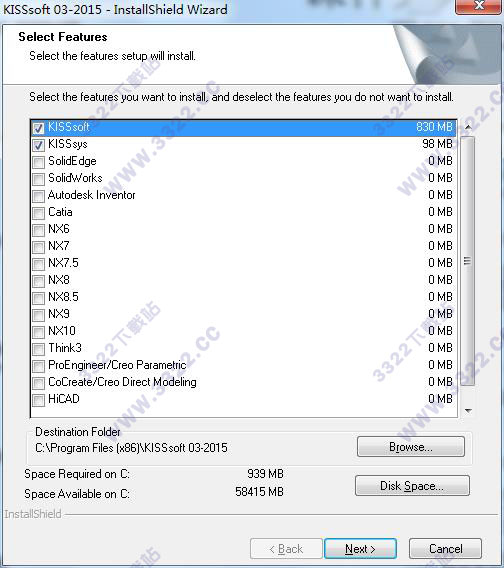504x568 pixels.
Task: Proceed with the Next > button
Action: tap(360, 549)
